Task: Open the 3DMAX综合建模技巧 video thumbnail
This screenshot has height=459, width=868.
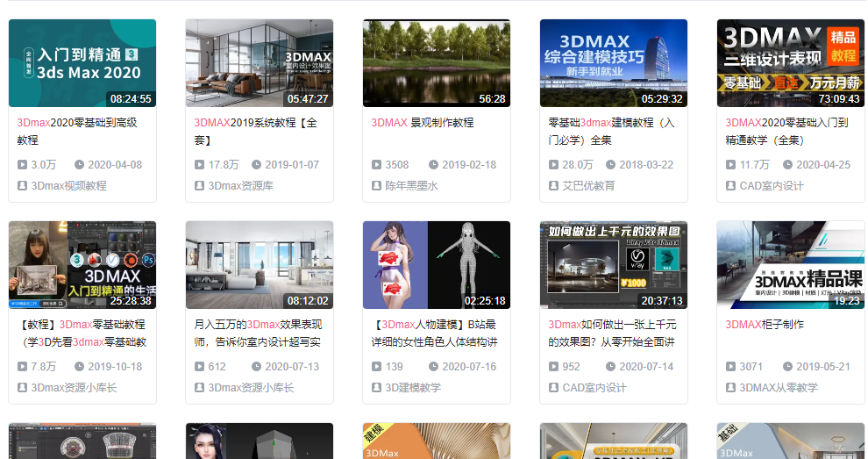Action: click(614, 63)
